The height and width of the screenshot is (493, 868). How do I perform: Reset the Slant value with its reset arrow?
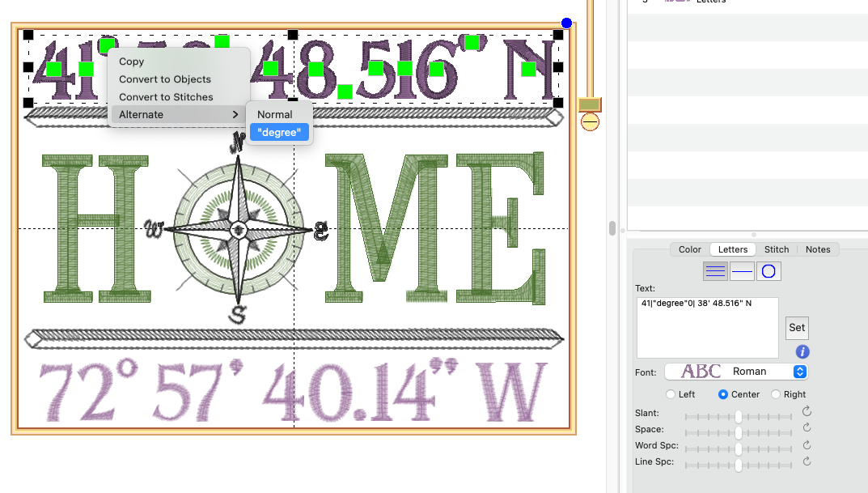[807, 412]
